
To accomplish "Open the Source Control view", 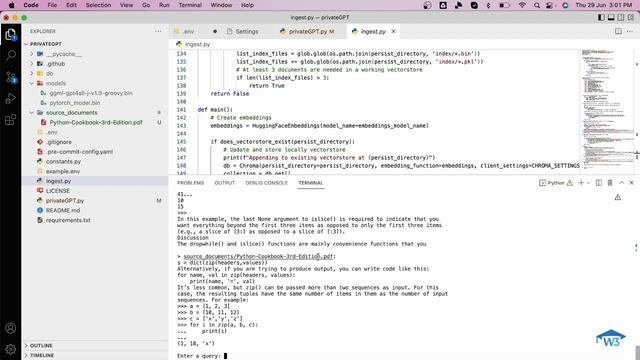I will point(11,77).
